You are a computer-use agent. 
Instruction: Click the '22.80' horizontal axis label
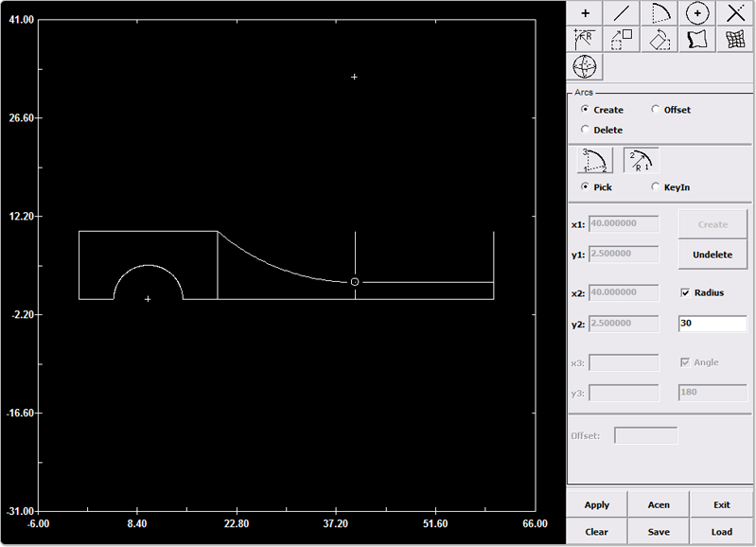click(237, 524)
